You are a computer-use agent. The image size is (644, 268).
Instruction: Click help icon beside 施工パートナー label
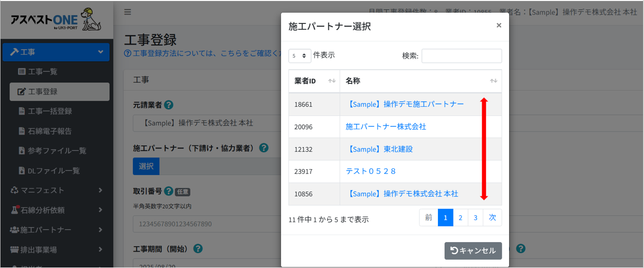[x=264, y=148]
